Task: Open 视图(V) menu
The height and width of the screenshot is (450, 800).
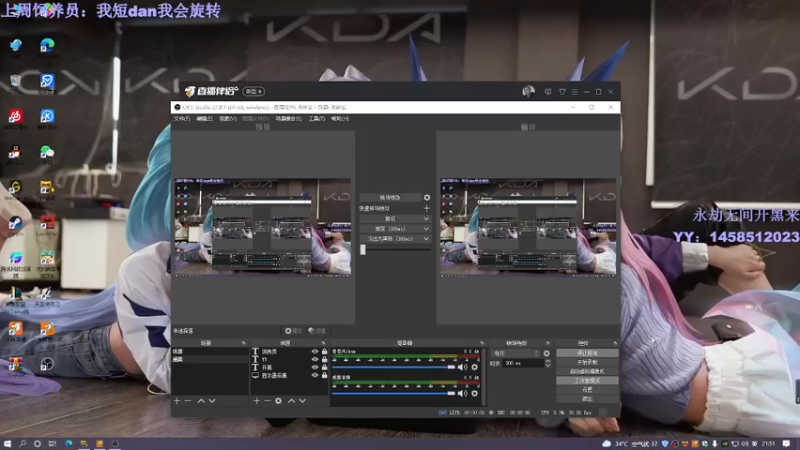Action: click(x=228, y=118)
